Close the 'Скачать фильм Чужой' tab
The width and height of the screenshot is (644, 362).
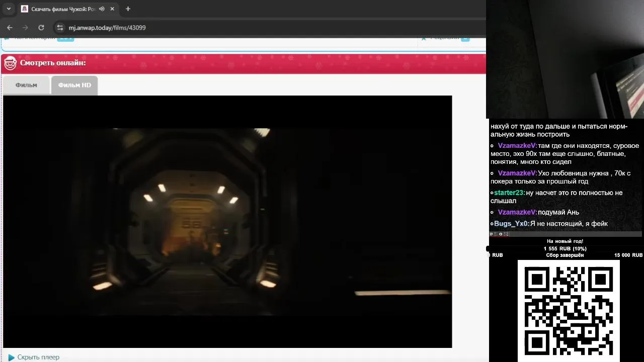coord(112,9)
